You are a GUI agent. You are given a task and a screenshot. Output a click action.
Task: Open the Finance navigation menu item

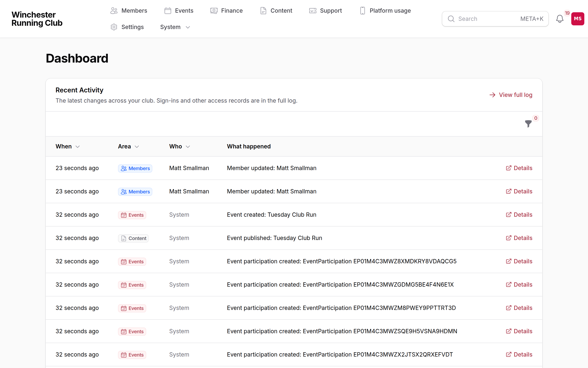226,11
